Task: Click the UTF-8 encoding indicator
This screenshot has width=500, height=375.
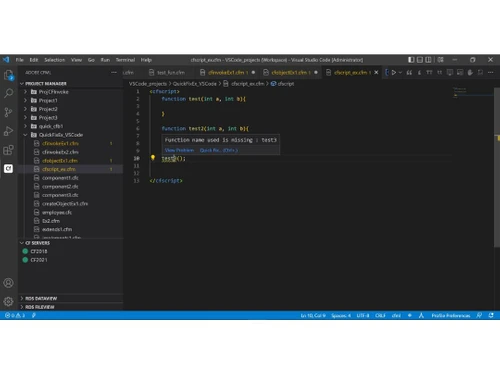Action: pos(363,315)
